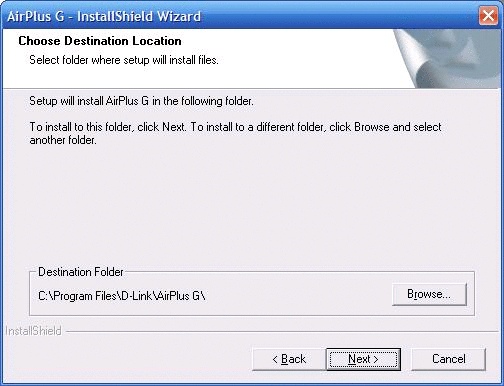Click the Destination Folder group label
The image size is (504, 386).
(x=81, y=272)
